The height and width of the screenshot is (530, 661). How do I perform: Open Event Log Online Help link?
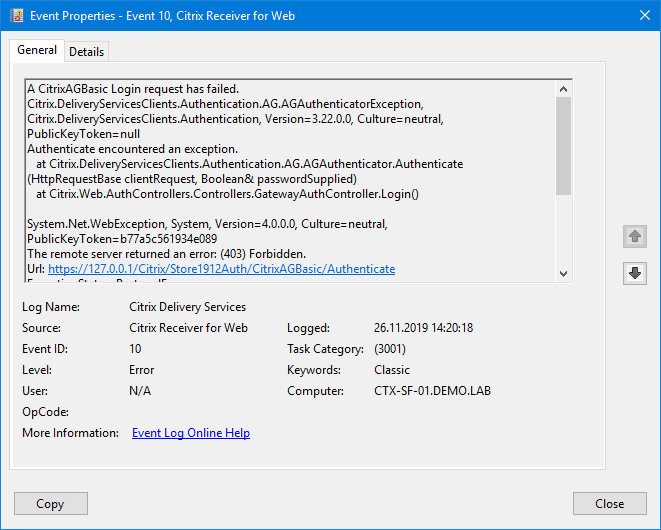click(191, 433)
